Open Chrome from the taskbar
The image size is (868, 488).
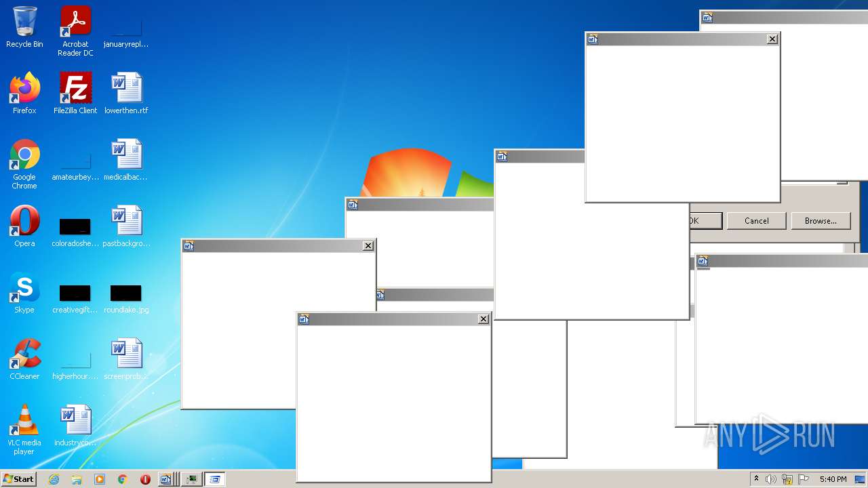coord(123,479)
